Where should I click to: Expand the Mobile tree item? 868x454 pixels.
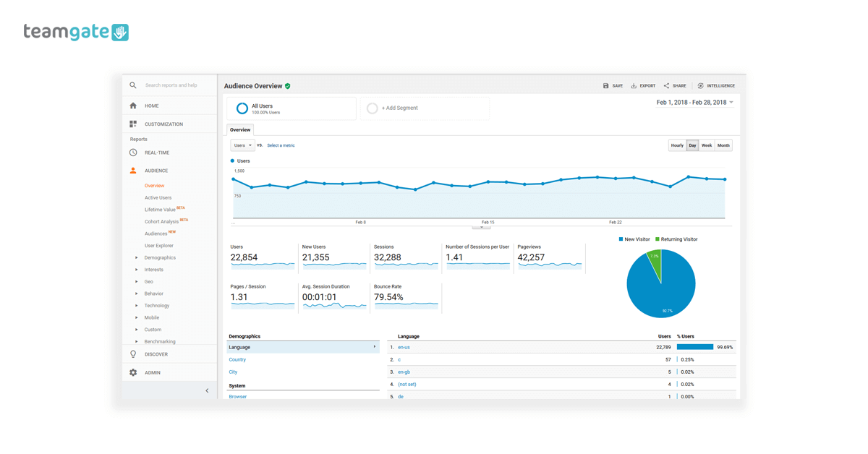(x=136, y=317)
